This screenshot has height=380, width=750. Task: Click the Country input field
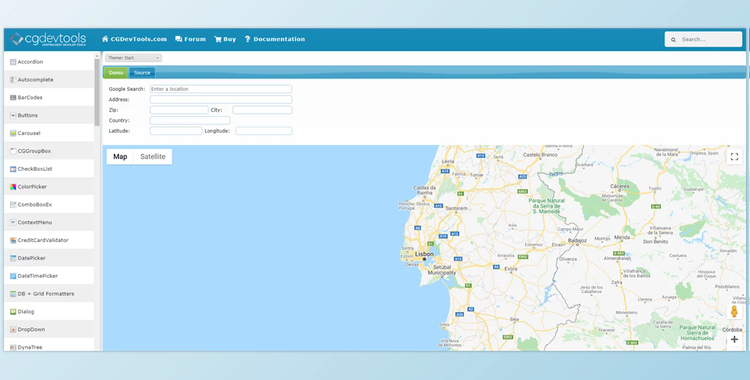click(x=190, y=121)
